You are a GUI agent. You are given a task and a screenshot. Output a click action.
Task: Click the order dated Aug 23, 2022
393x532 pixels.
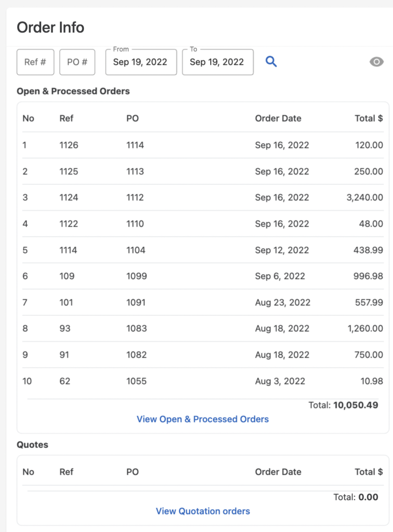[282, 302]
